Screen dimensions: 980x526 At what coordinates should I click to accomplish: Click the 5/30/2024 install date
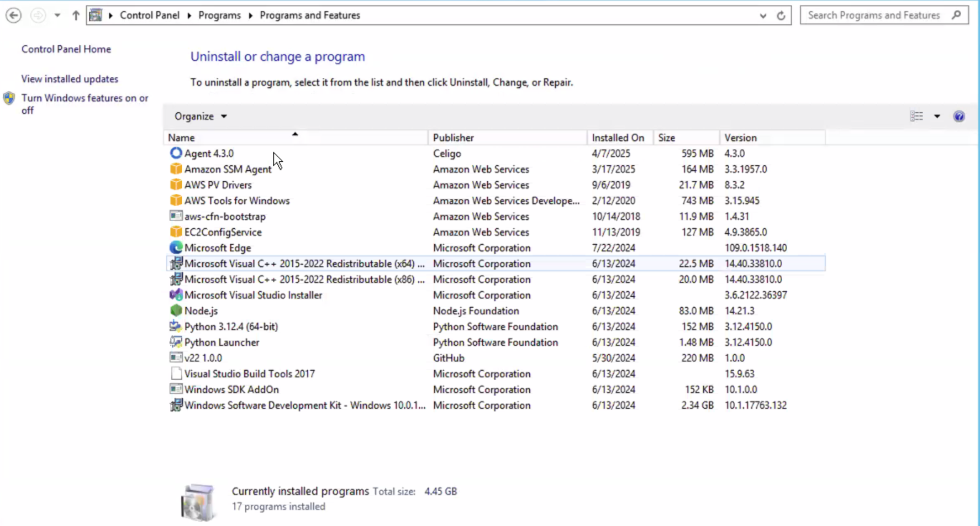[613, 358]
